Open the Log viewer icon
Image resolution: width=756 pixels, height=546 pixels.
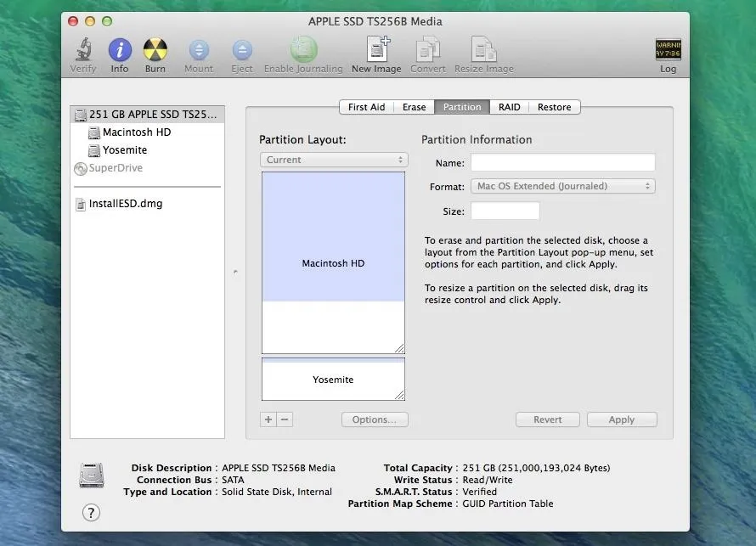pos(668,49)
